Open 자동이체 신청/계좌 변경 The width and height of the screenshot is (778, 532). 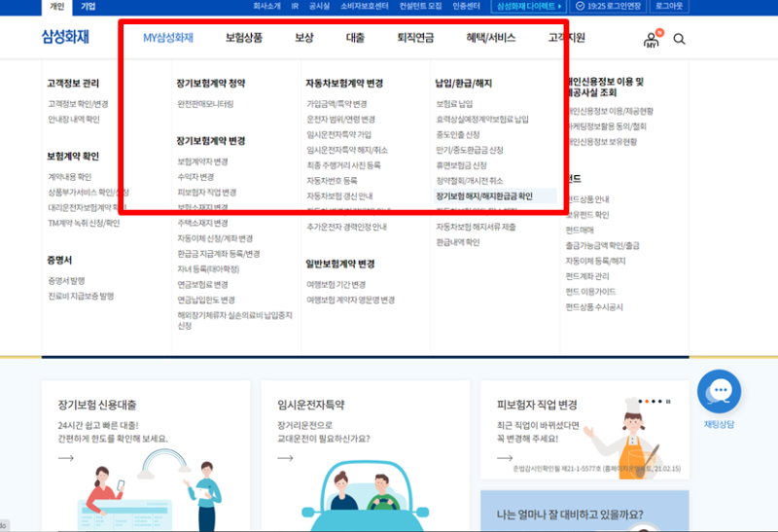coord(215,238)
